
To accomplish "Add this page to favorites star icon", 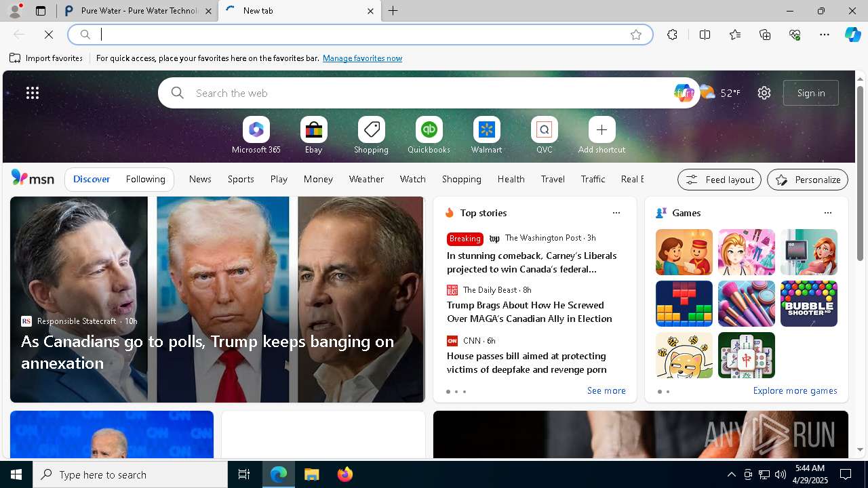I will click(636, 35).
